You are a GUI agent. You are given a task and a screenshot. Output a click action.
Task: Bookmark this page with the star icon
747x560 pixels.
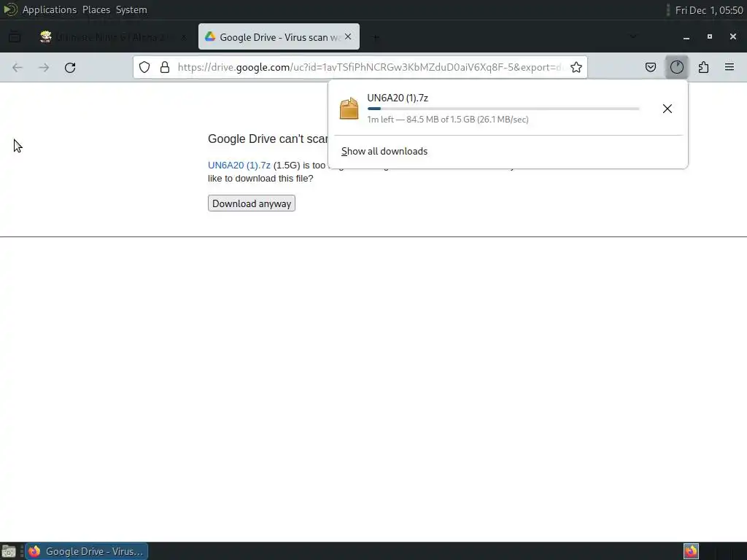pos(576,67)
